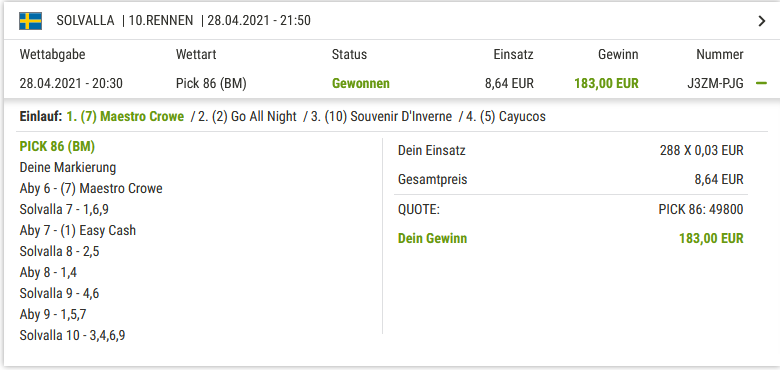Click the 183,00 EUR Gewinn amount in header
This screenshot has width=780, height=370.
point(606,84)
